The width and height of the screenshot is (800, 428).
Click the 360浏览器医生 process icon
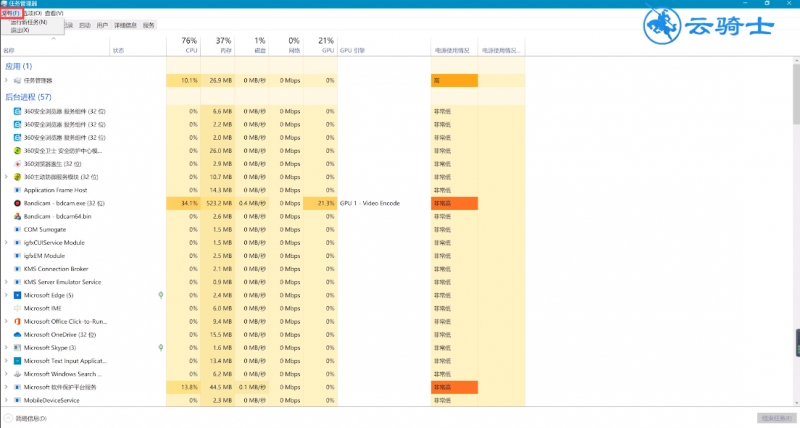tap(17, 164)
